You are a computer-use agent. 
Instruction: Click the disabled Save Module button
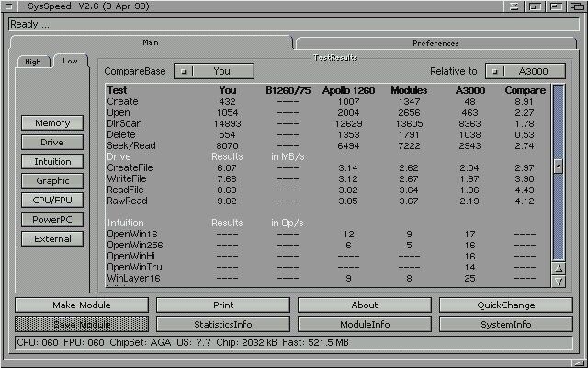pyautogui.click(x=82, y=325)
